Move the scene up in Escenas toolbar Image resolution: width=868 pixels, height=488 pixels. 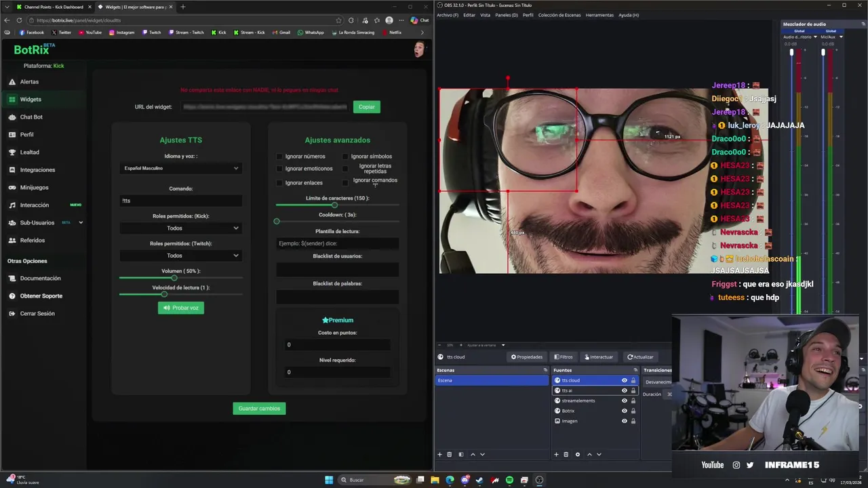click(x=473, y=454)
